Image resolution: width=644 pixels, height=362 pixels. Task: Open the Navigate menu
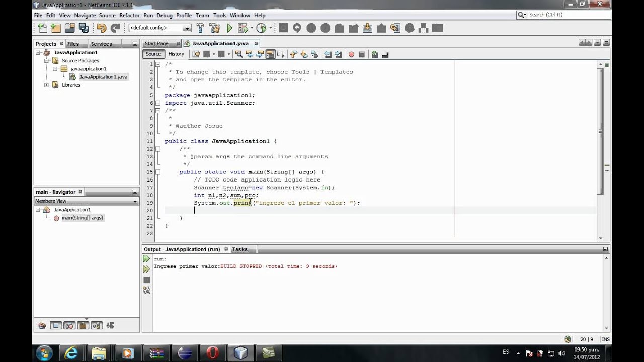click(85, 15)
